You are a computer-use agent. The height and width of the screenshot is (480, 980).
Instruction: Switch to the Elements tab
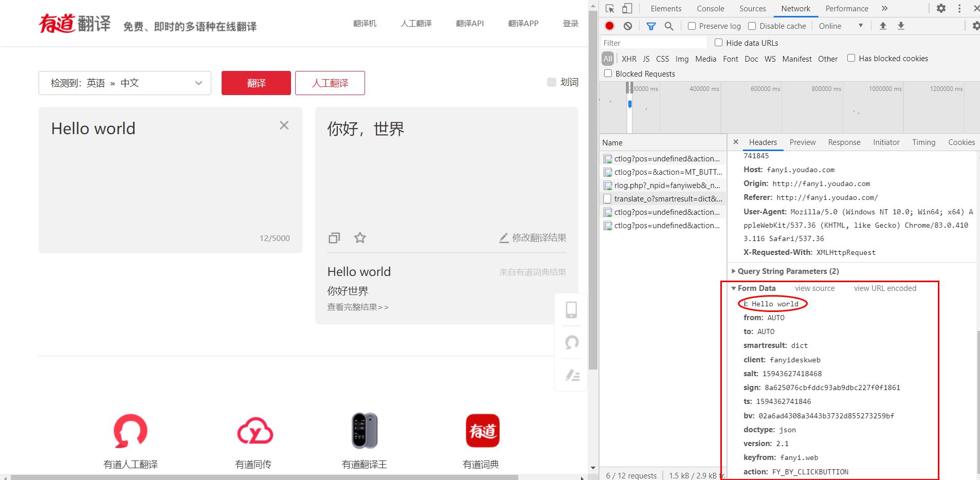pyautogui.click(x=666, y=8)
